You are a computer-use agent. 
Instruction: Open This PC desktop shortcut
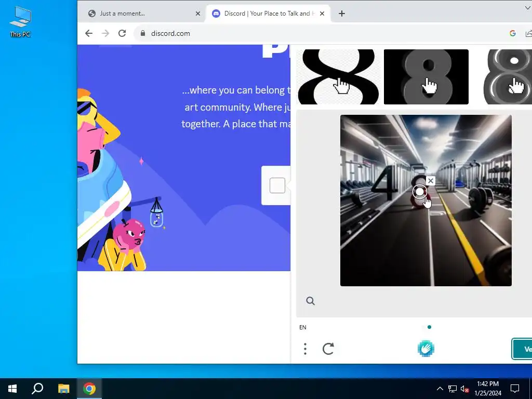click(x=20, y=22)
